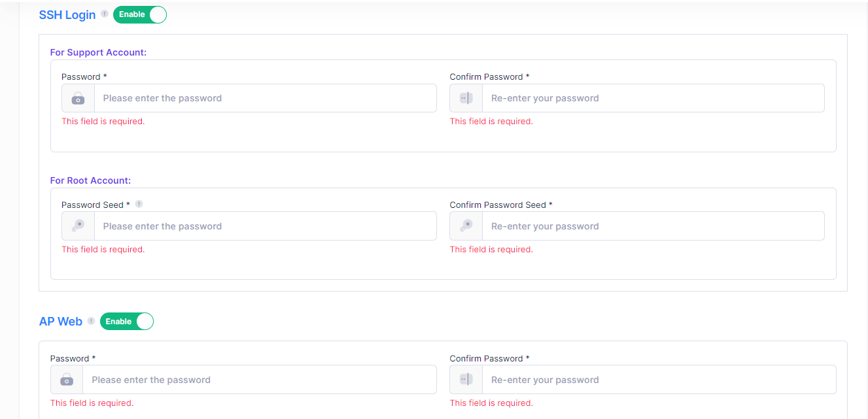This screenshot has width=868, height=419.
Task: Click the key icon in Confirm Password Seed
Action: (x=466, y=226)
